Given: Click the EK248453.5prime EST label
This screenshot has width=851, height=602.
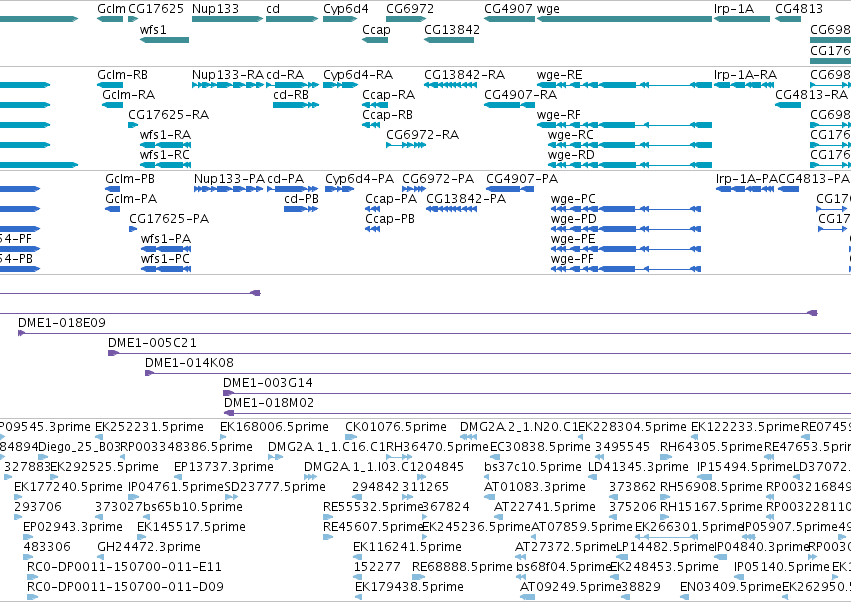Looking at the screenshot, I should pos(664,567).
